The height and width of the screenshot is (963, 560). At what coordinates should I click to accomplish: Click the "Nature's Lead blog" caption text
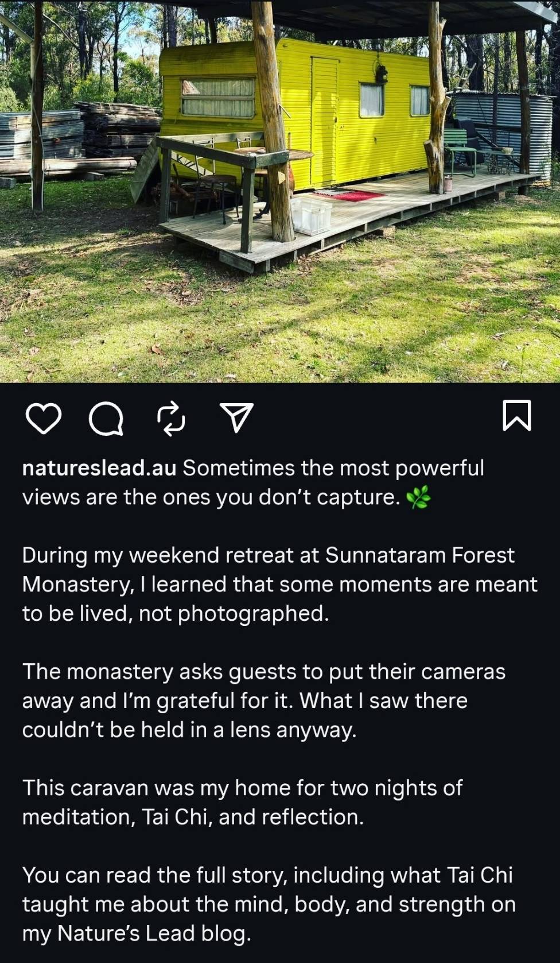point(155,933)
